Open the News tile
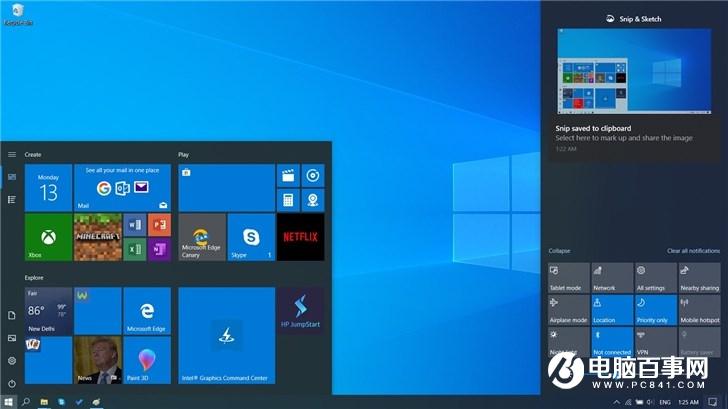The width and height of the screenshot is (728, 409). 98,360
